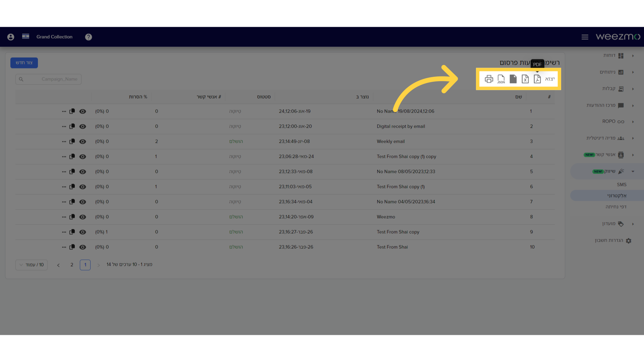Sort by the contacts count column header
644x362 pixels.
point(209,97)
